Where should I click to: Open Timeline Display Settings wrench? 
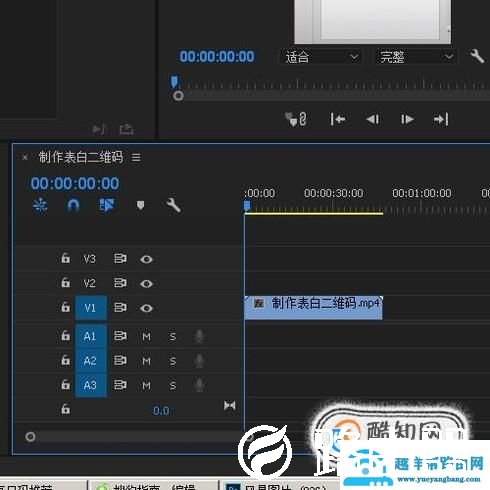173,205
